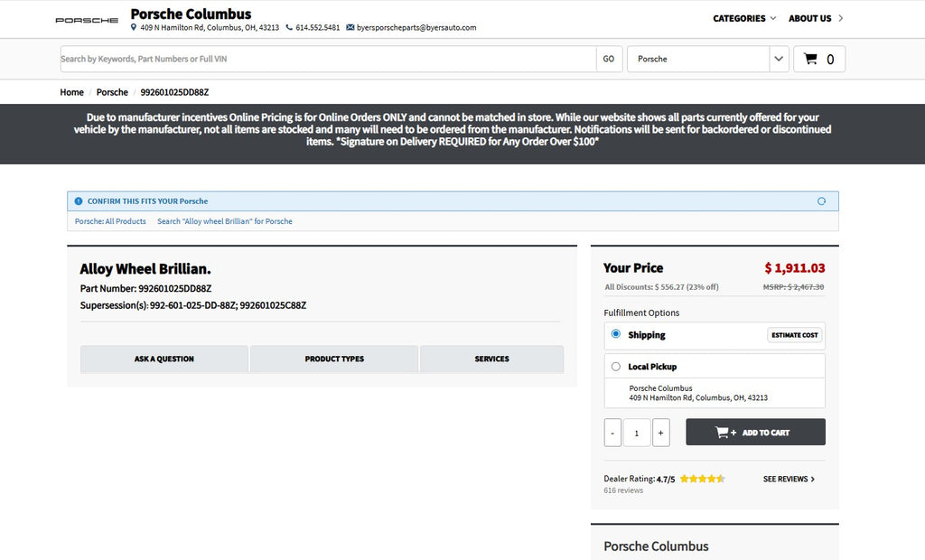Call the dealer phone number 614.552.5481
Screen dimensions: 925x560
pyautogui.click(x=317, y=27)
